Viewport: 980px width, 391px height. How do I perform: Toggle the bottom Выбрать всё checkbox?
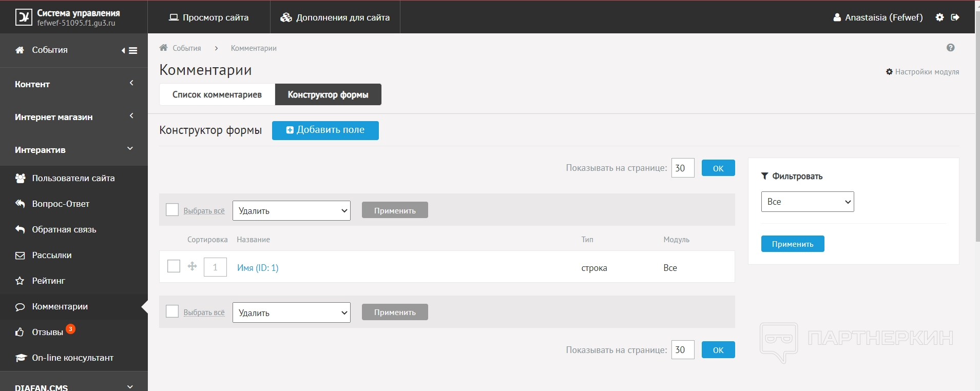pos(172,311)
